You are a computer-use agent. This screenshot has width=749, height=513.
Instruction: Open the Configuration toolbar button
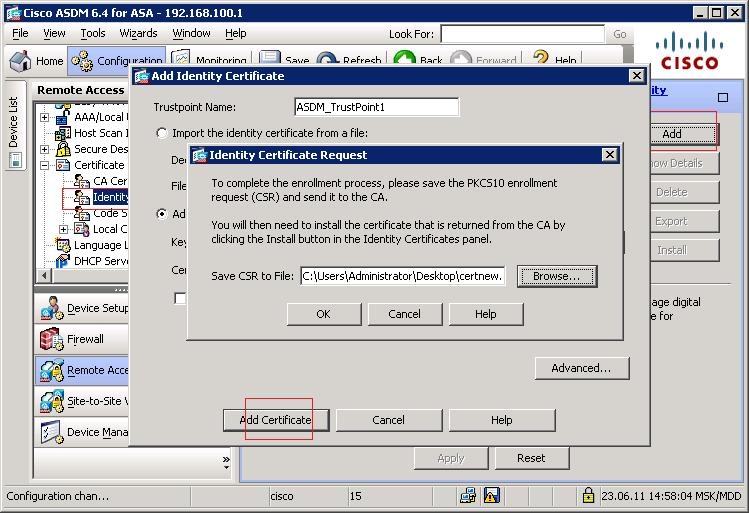pyautogui.click(x=117, y=61)
